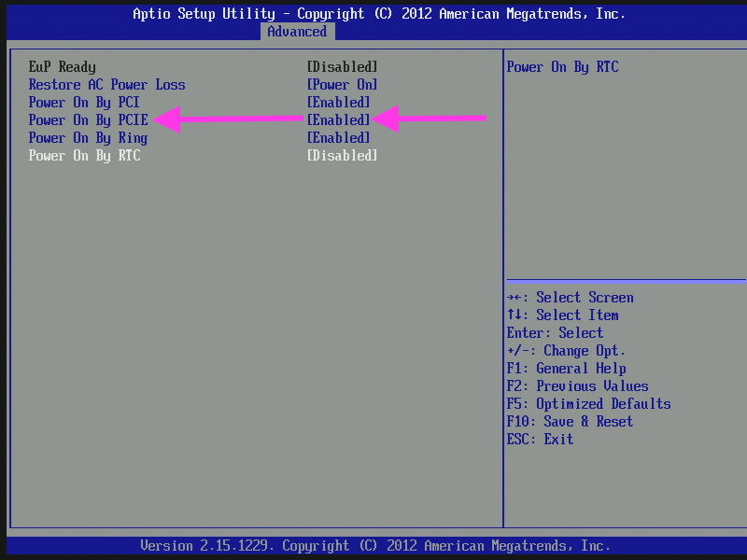The image size is (747, 560).
Task: Select the EuP Ready setting label
Action: tap(62, 66)
